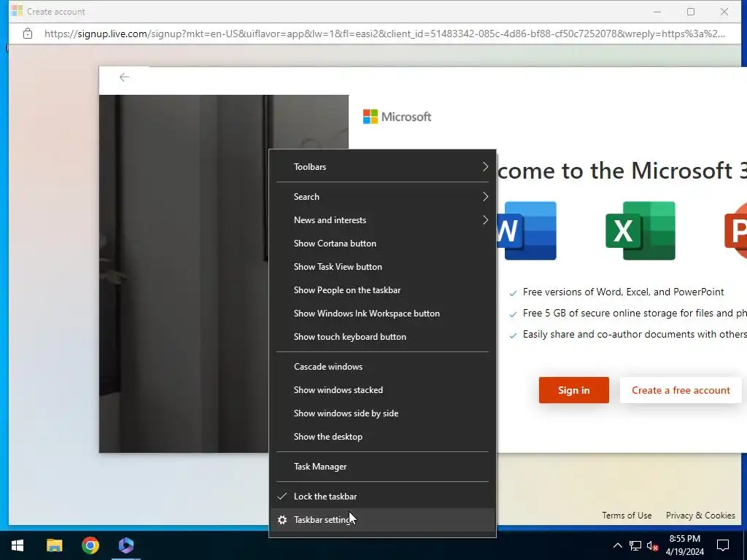The image size is (747, 560).
Task: Click Create a free account
Action: pos(681,390)
